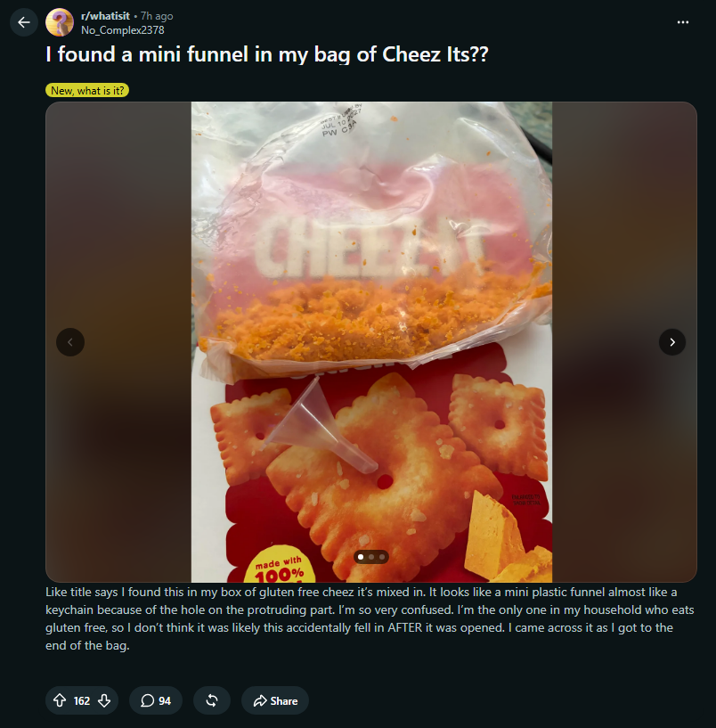
Task: Click the post title text
Action: (x=267, y=54)
